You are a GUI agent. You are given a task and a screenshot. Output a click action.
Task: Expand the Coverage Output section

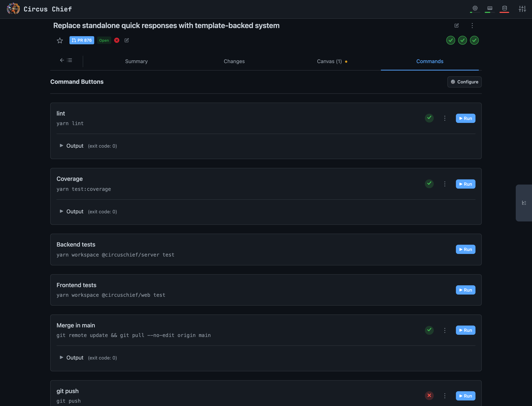pos(88,211)
